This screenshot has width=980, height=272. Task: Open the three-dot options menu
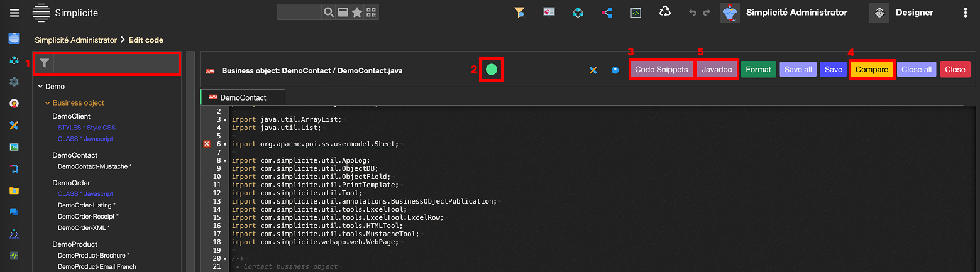(966, 13)
